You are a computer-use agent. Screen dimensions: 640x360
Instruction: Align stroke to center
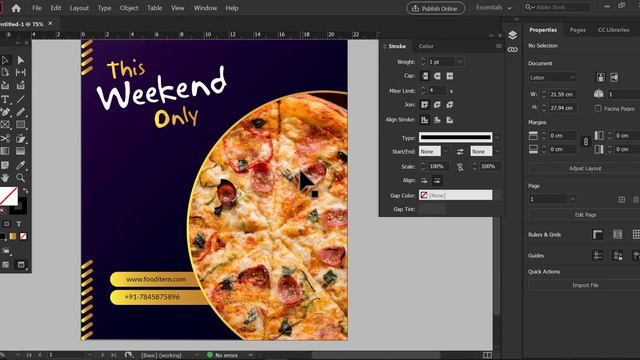[425, 120]
